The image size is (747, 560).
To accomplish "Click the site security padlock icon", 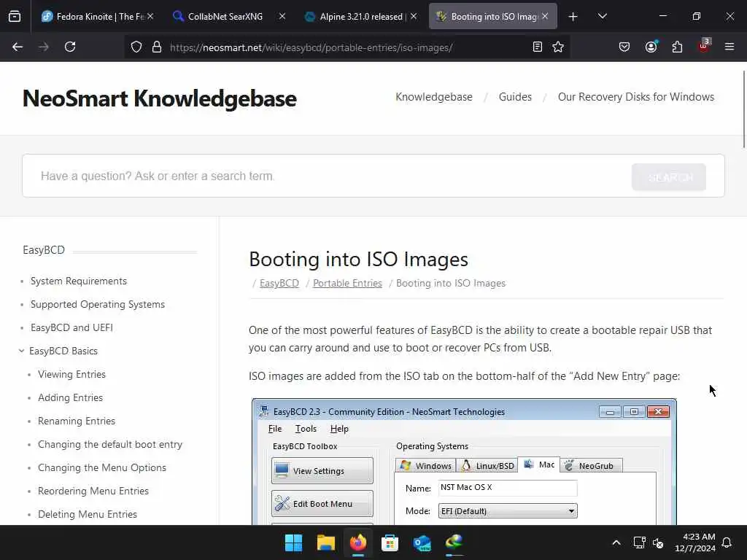I will tap(157, 47).
